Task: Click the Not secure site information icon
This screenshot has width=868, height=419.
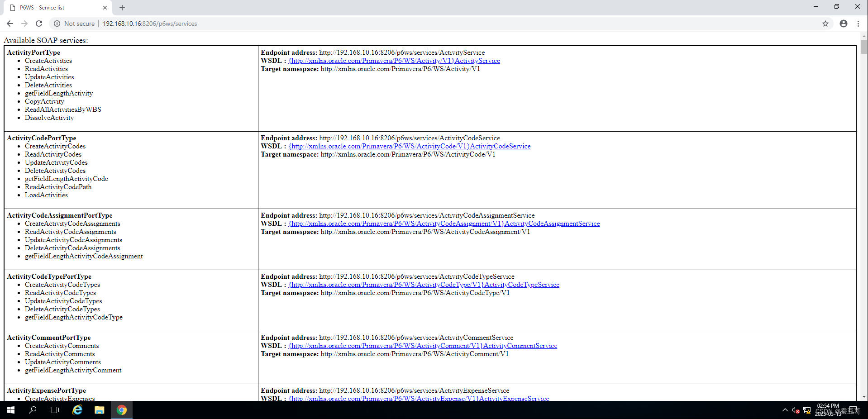Action: tap(57, 24)
